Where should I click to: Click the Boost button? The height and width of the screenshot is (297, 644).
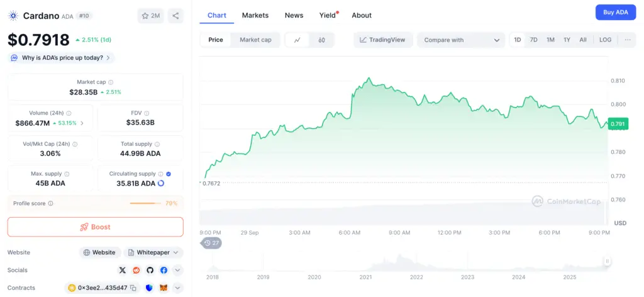tap(96, 227)
